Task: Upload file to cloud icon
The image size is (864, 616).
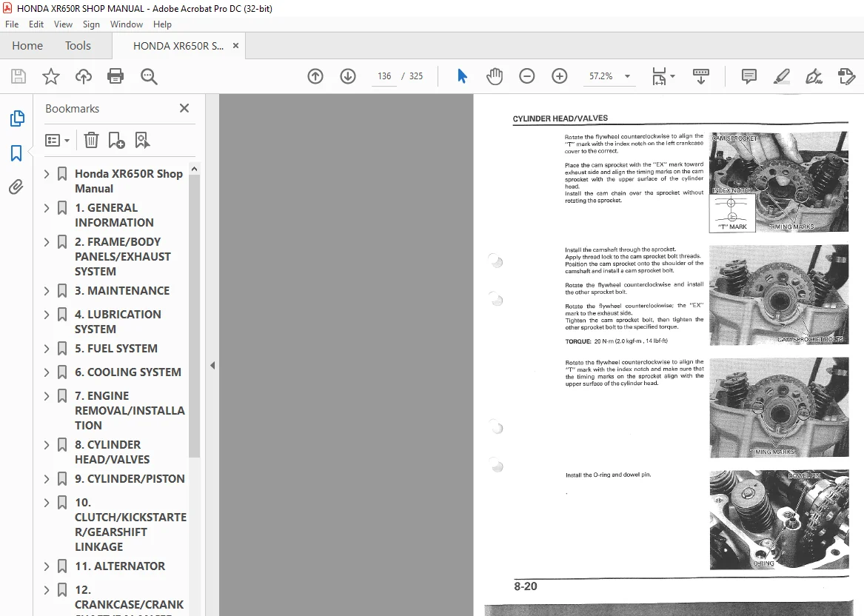Action: tap(83, 76)
